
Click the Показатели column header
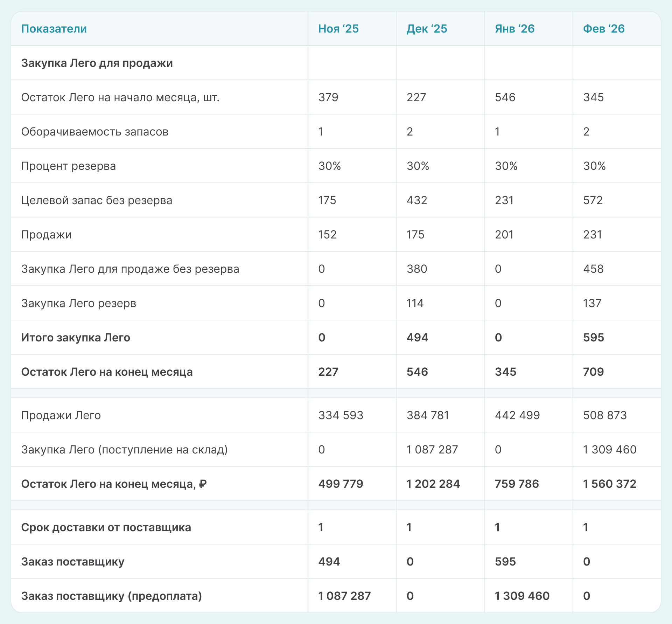54,29
